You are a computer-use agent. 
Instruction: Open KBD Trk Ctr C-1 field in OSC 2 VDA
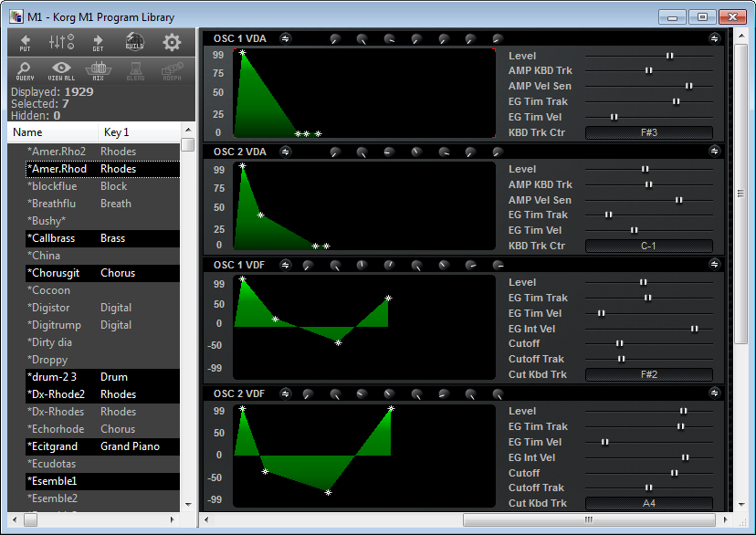[x=649, y=246]
